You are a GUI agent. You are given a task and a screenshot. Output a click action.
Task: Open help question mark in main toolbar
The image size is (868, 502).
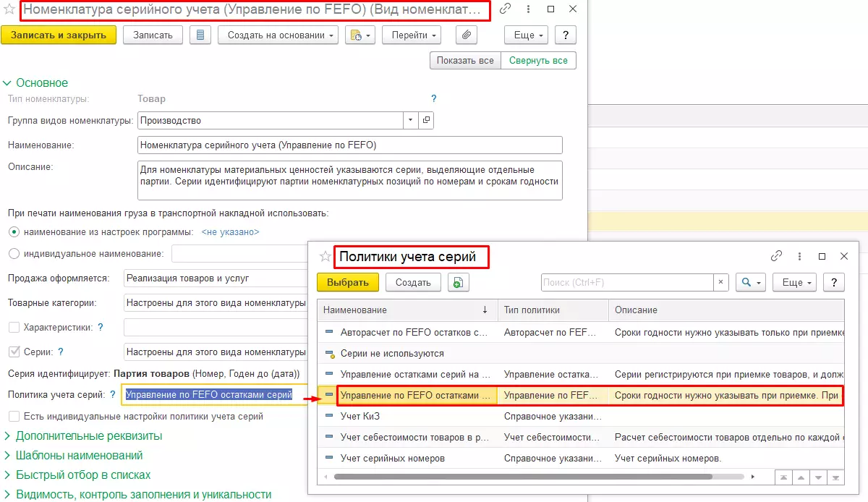click(566, 35)
